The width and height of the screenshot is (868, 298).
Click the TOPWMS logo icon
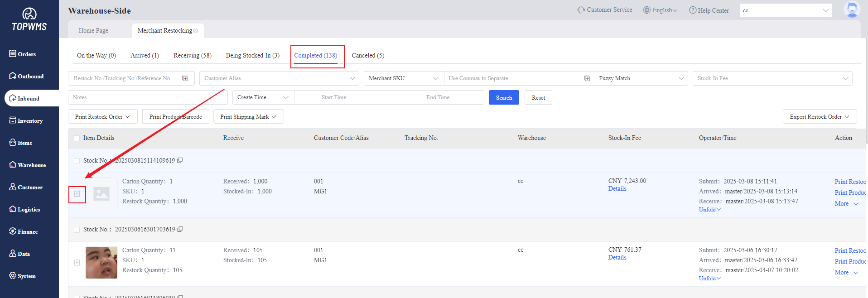tap(29, 14)
